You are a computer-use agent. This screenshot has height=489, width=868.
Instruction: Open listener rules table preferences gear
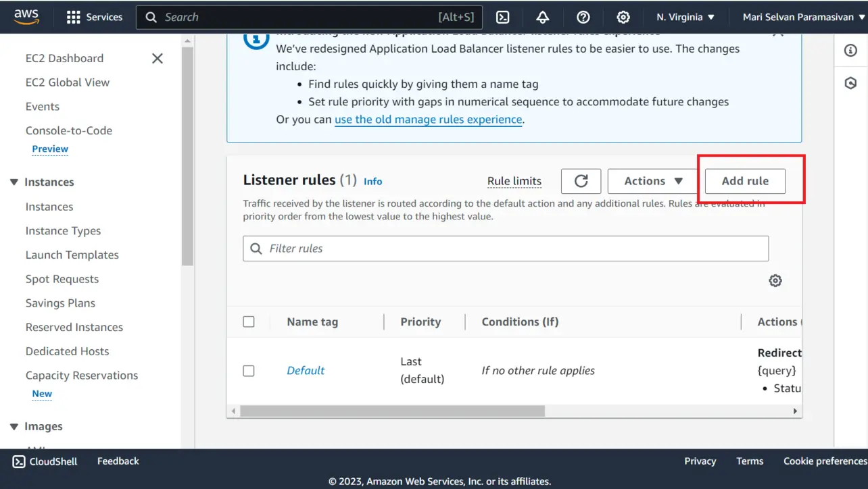pos(775,281)
